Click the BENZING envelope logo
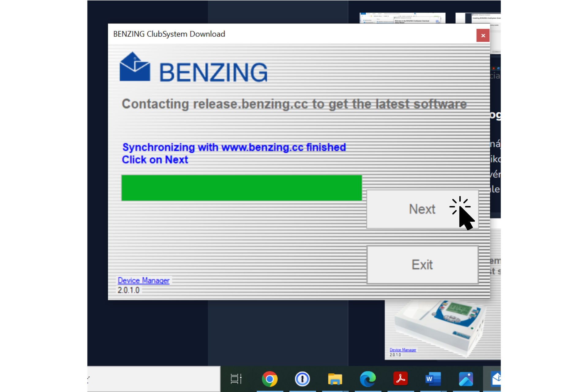Screen dimensions: 588x392 pyautogui.click(x=135, y=67)
